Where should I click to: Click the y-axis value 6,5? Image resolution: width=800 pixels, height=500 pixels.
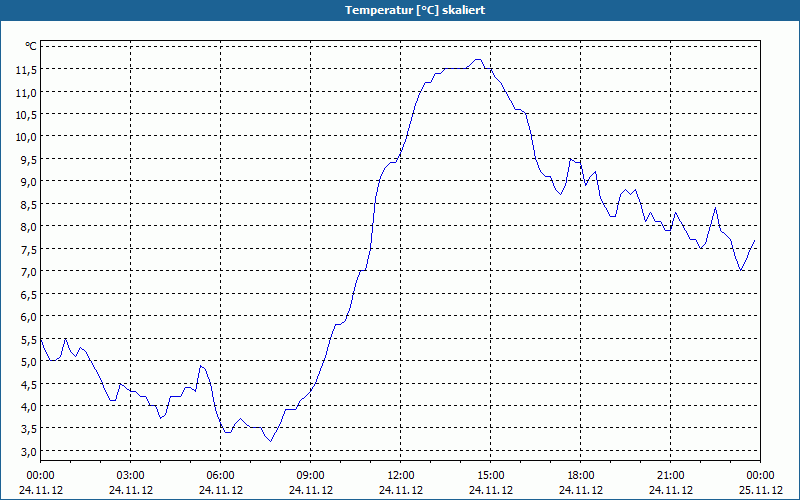(29, 295)
